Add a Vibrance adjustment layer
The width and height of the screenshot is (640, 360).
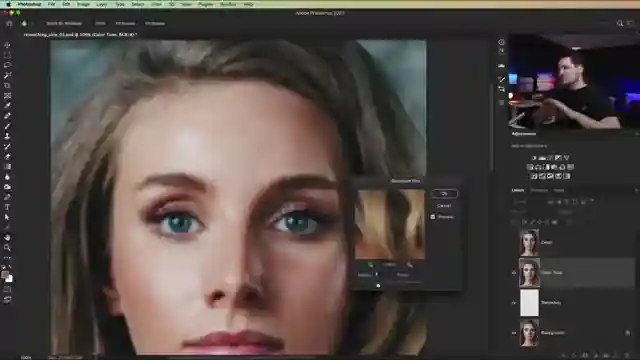[x=567, y=158]
